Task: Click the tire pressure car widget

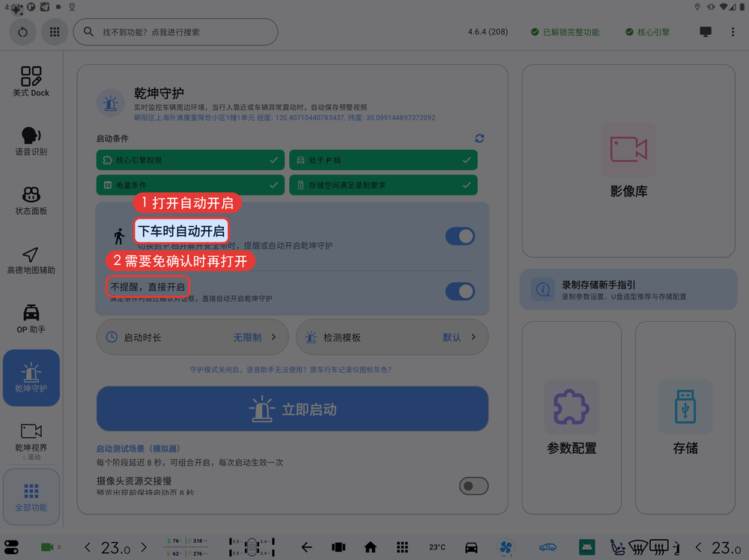Action: click(252, 547)
